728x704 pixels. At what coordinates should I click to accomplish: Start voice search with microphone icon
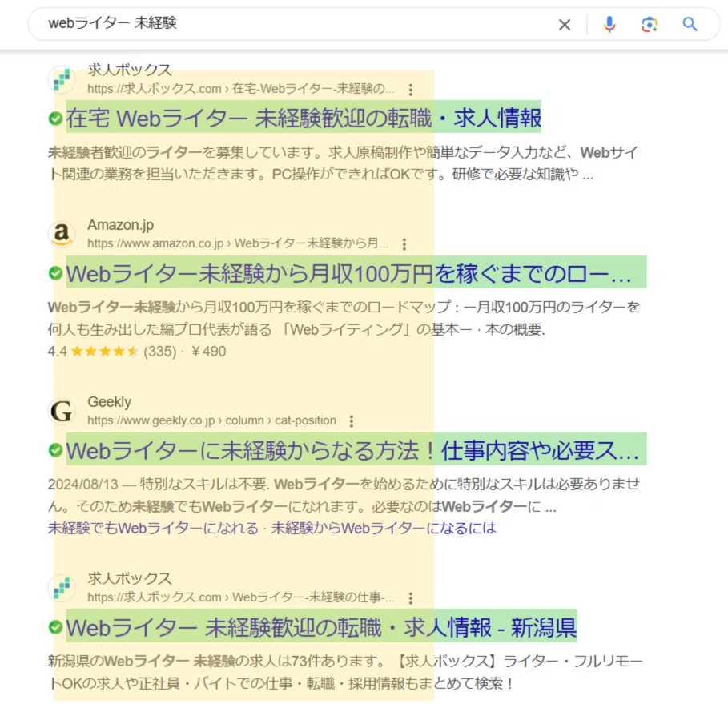(609, 24)
